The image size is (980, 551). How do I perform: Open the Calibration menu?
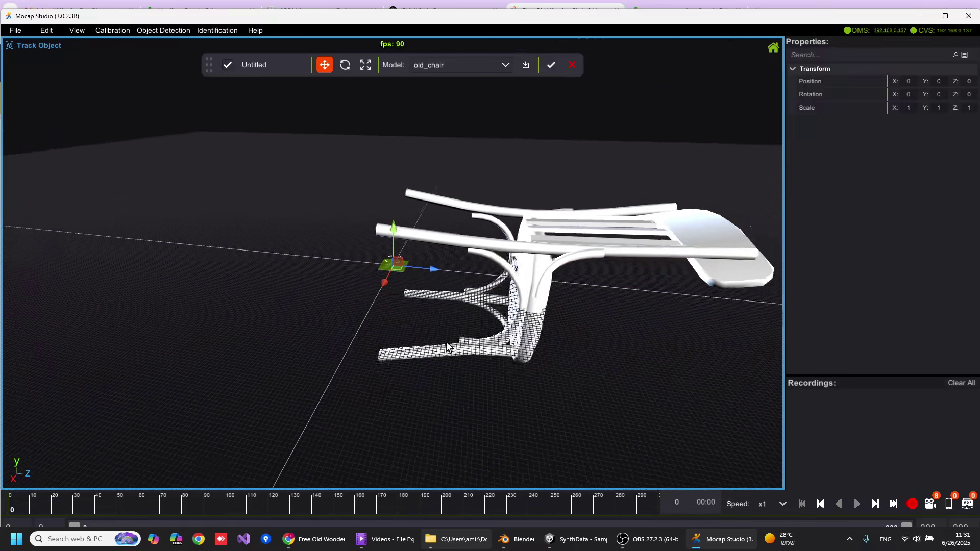[112, 31]
